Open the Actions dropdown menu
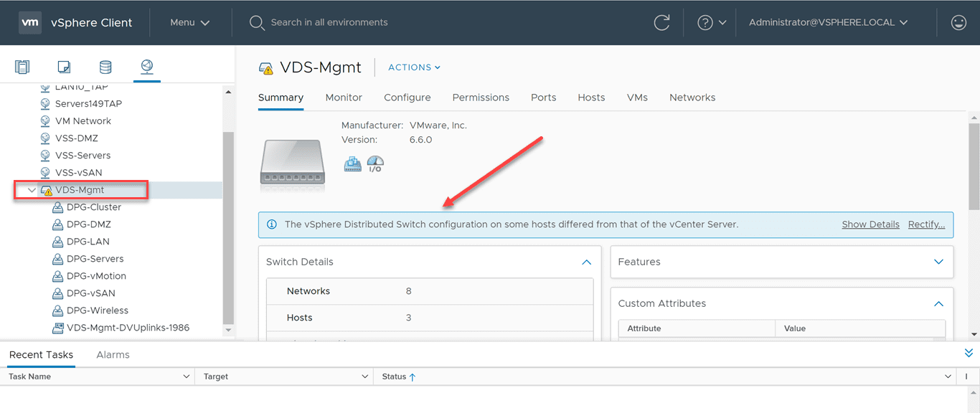980x413 pixels. pyautogui.click(x=414, y=67)
